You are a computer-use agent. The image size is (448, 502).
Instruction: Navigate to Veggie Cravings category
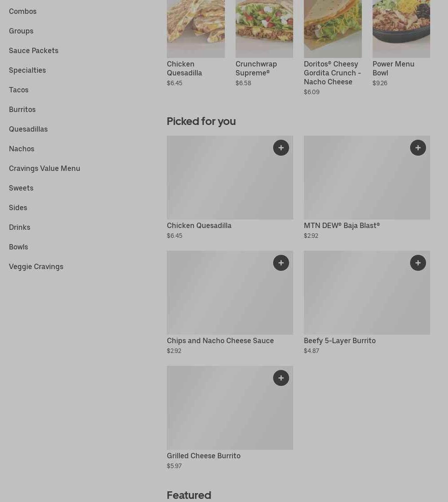point(36,266)
